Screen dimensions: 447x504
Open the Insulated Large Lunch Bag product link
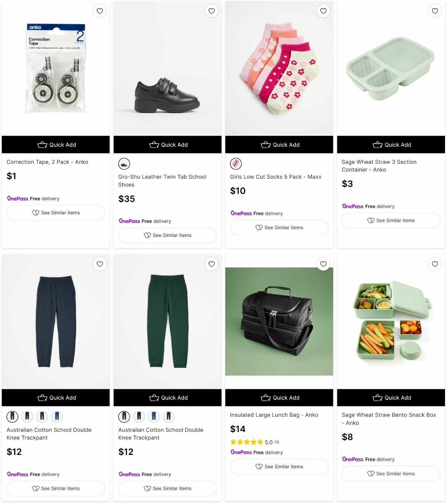coord(274,415)
